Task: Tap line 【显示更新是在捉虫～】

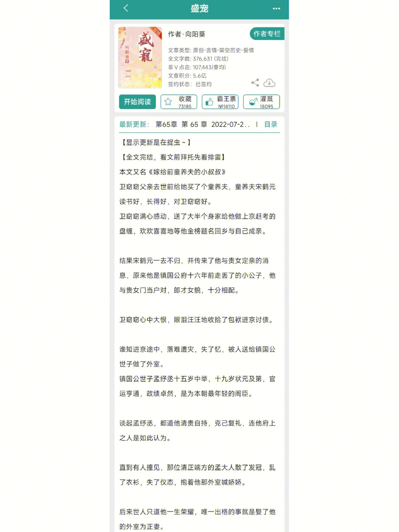Action: pos(156,142)
